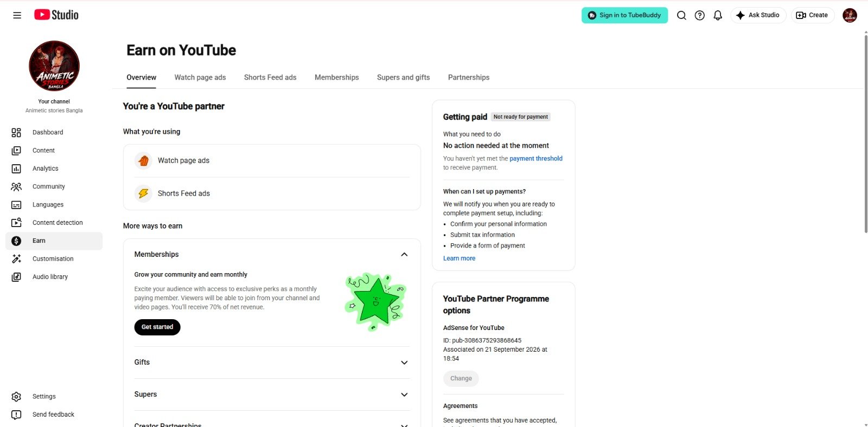Click the Customisation wand icon

click(x=16, y=259)
